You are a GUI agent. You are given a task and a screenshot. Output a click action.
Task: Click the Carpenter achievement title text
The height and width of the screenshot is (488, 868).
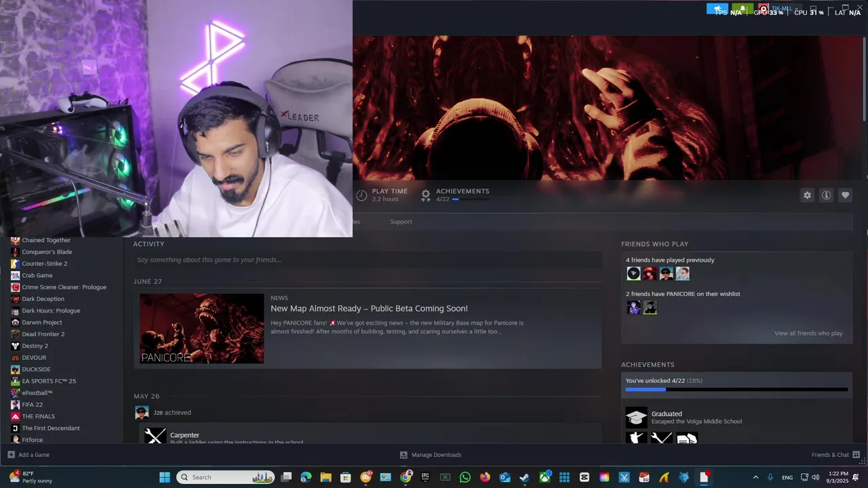click(184, 435)
